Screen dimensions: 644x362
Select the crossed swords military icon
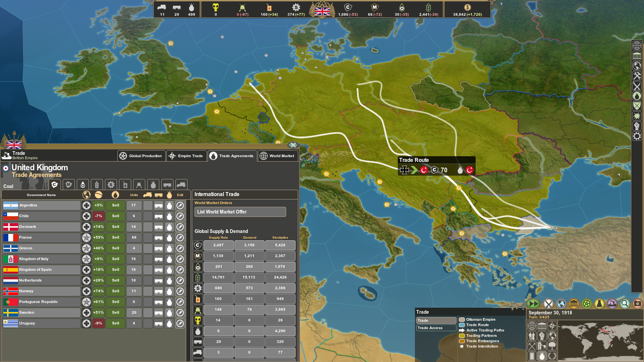click(548, 303)
